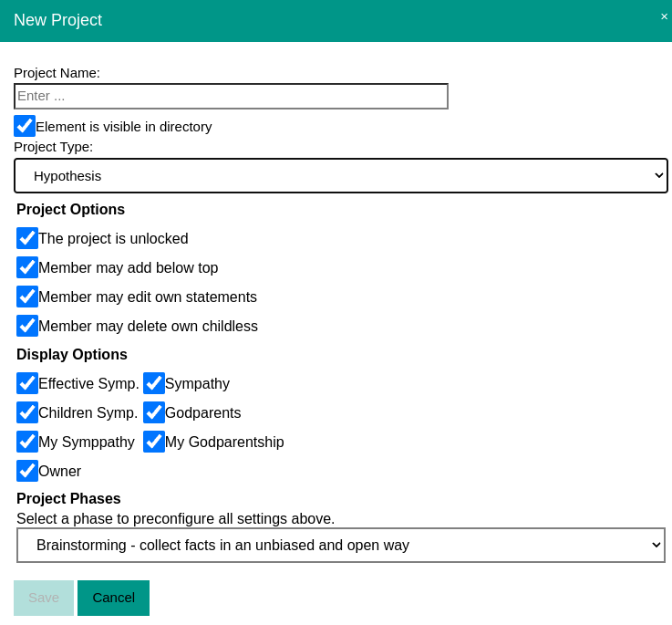Uncheck My Symppathy option
672x625 pixels.
(27, 442)
